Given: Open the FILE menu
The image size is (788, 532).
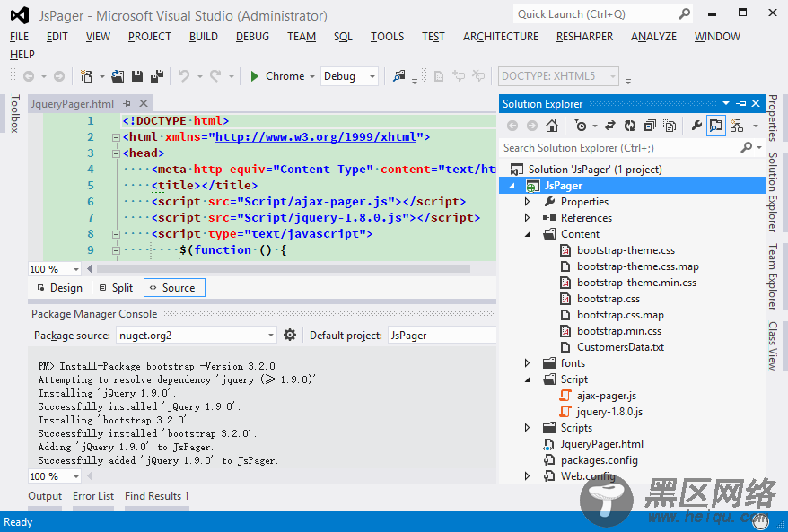Looking at the screenshot, I should point(19,37).
